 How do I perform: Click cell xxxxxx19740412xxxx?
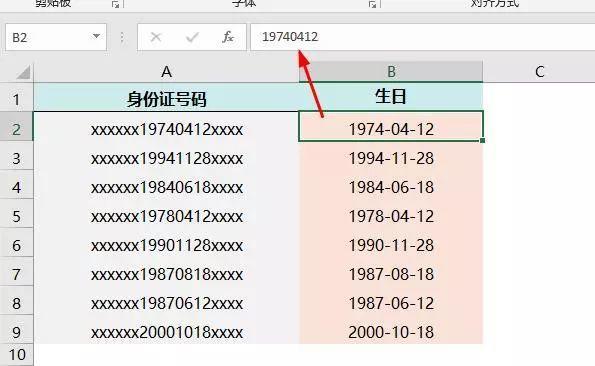click(166, 126)
